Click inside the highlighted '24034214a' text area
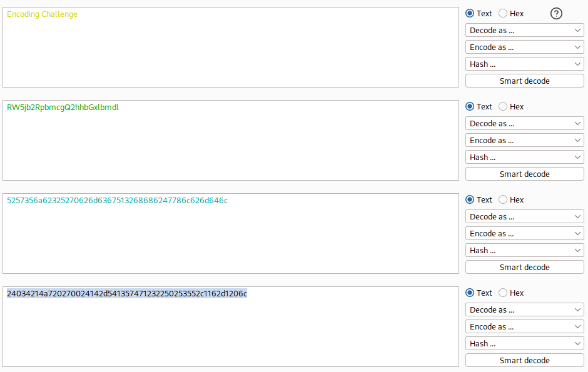This screenshot has height=372, width=588. [231, 326]
